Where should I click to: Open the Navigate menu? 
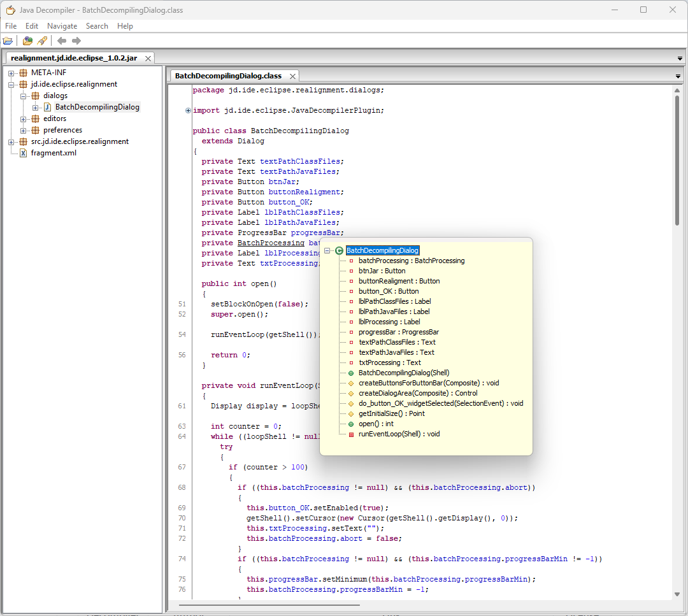click(x=62, y=26)
